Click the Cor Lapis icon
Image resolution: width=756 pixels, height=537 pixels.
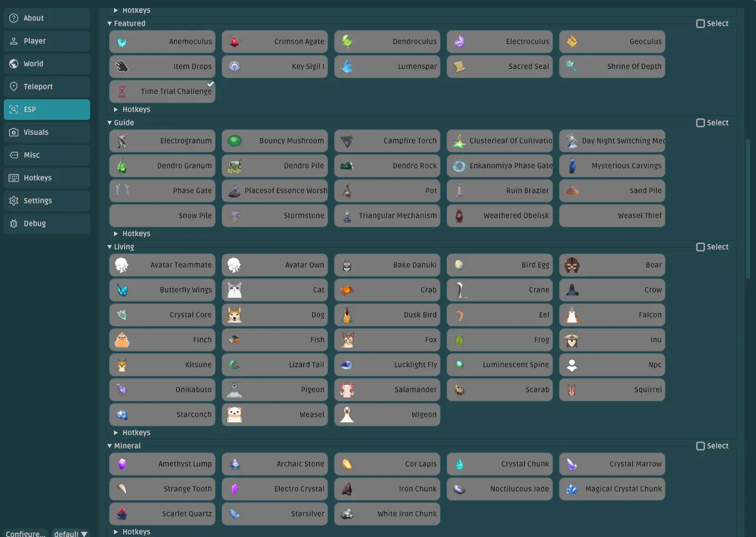(347, 464)
